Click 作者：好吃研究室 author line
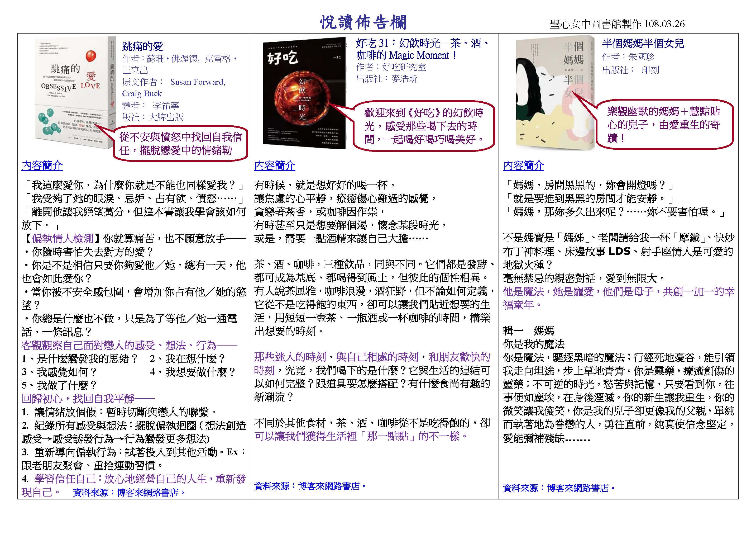Screen dimensions: 756x534 pos(391,67)
